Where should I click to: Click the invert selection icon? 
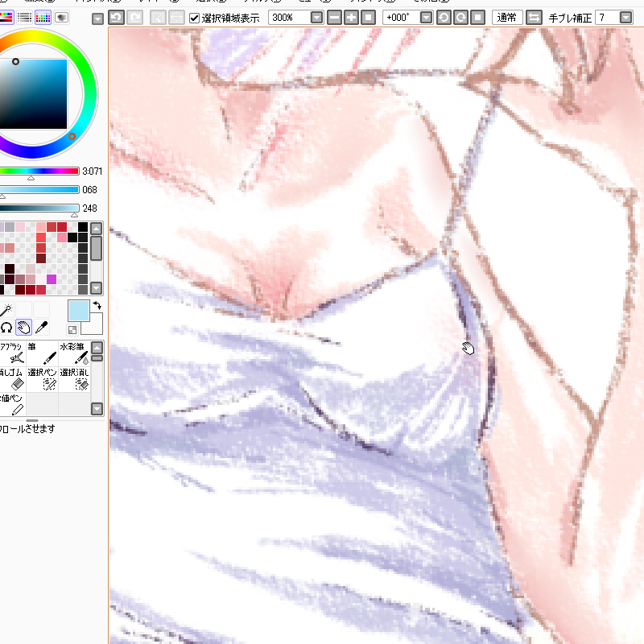(176, 18)
